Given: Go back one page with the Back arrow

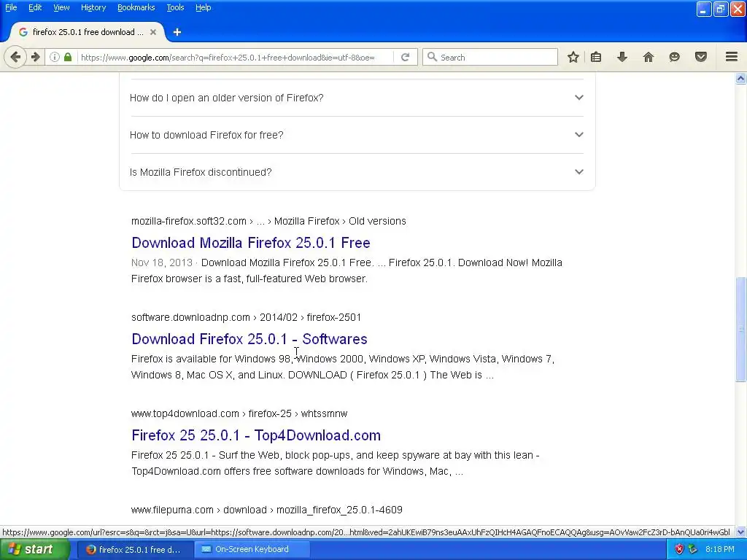Looking at the screenshot, I should 15,57.
